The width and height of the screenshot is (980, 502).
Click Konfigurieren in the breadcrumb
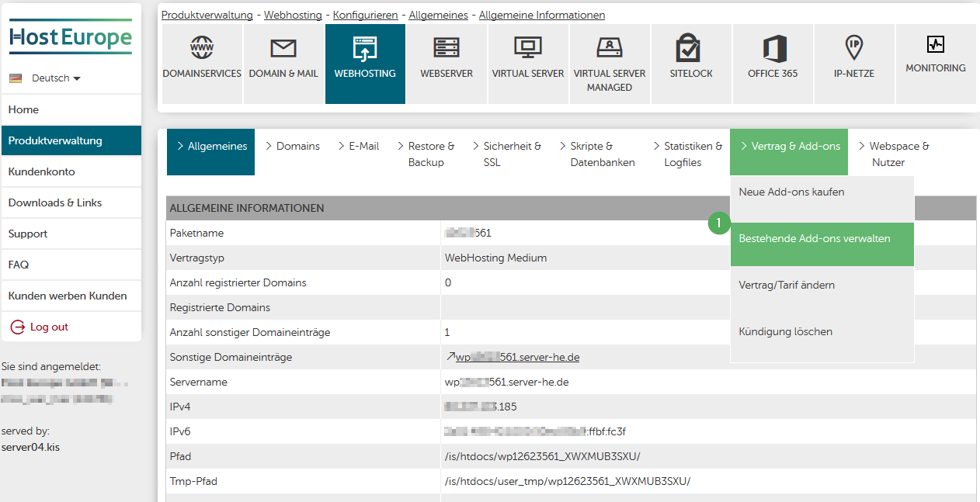point(365,15)
